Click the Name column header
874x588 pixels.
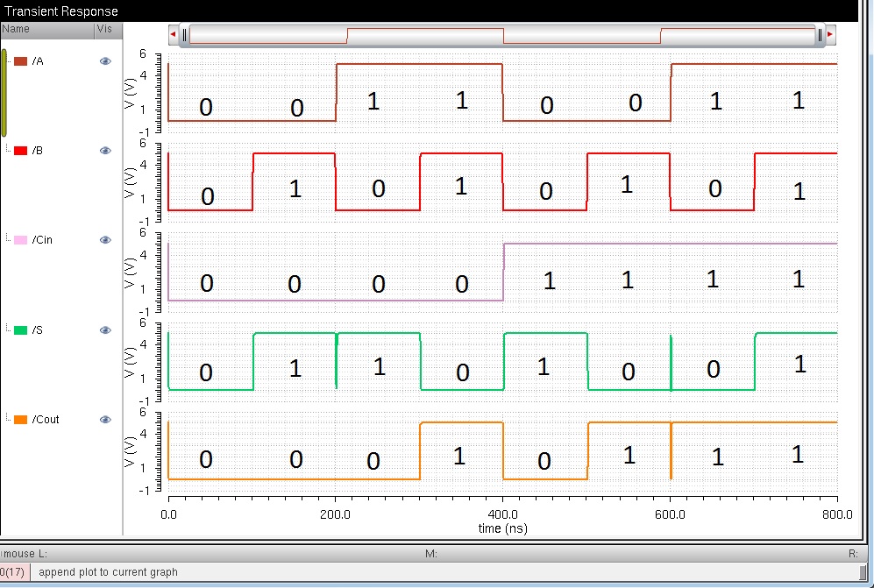(47, 30)
